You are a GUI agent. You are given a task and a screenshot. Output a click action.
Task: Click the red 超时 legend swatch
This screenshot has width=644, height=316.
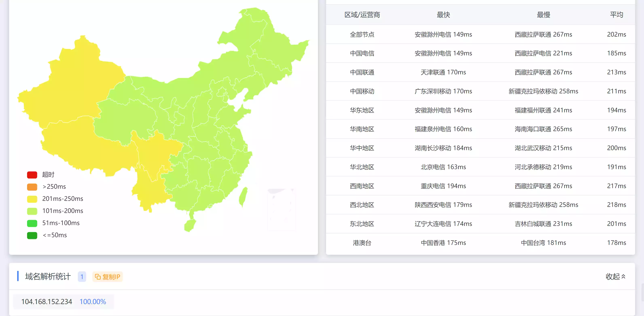(x=32, y=175)
